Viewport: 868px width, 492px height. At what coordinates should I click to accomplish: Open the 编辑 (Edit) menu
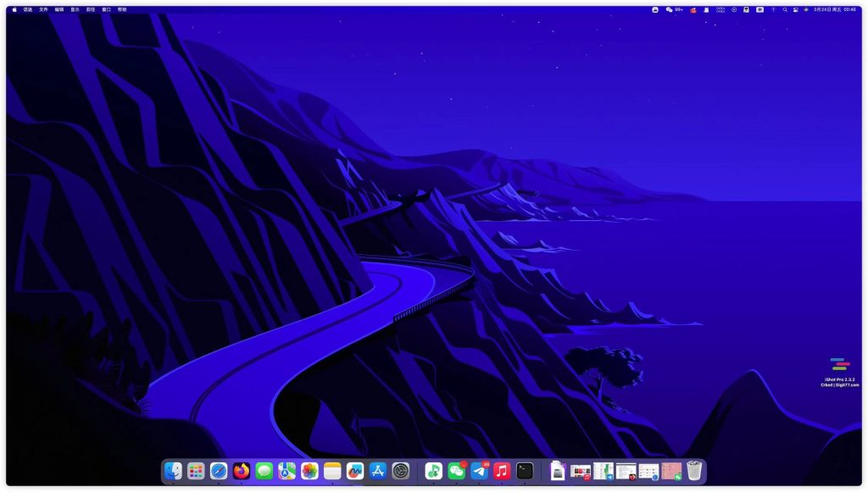pos(59,9)
